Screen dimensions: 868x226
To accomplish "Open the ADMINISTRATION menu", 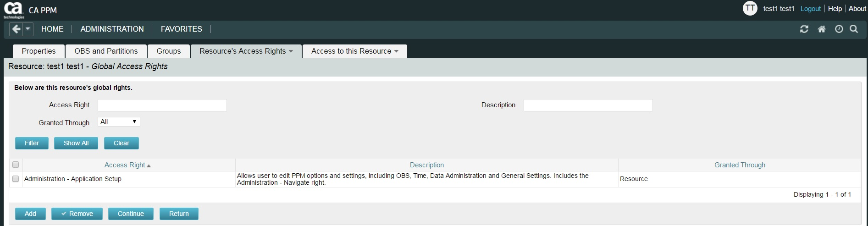I will click(x=112, y=29).
